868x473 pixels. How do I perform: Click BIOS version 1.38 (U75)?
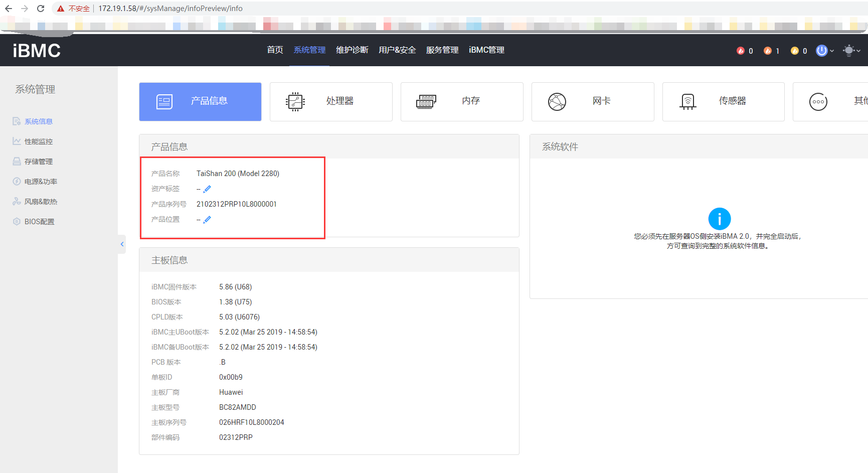pos(236,302)
